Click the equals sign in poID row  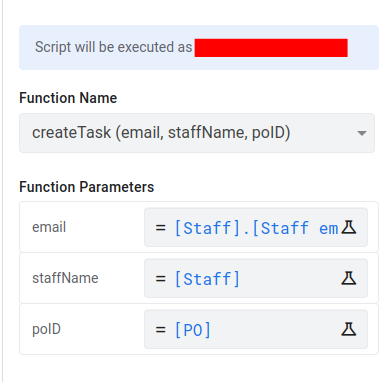click(160, 330)
